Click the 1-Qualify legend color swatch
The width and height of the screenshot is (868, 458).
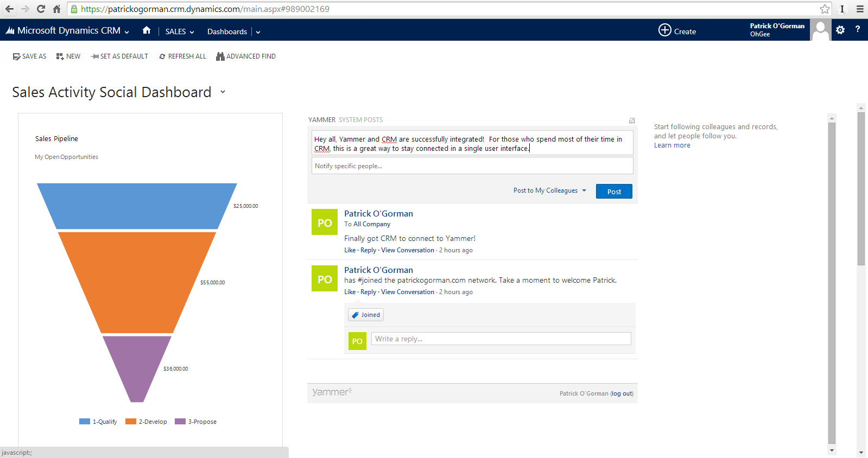[x=85, y=422]
